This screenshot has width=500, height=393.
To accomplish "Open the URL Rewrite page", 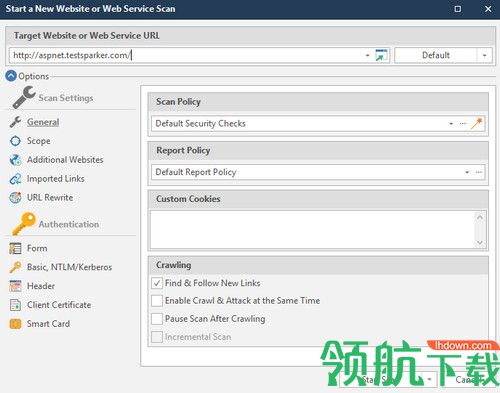I will point(50,198).
